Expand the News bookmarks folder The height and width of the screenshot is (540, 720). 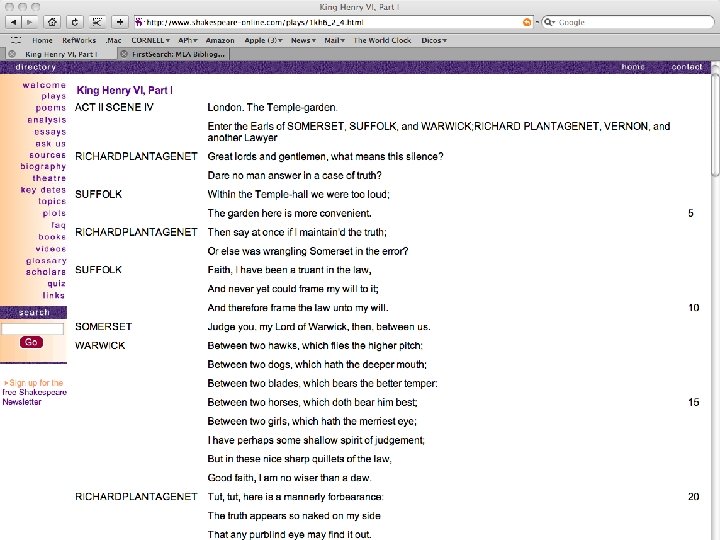(x=304, y=40)
